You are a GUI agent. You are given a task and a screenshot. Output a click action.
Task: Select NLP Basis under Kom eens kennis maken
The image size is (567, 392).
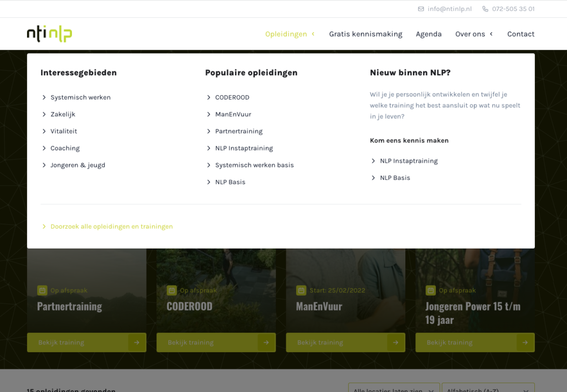[x=395, y=178]
